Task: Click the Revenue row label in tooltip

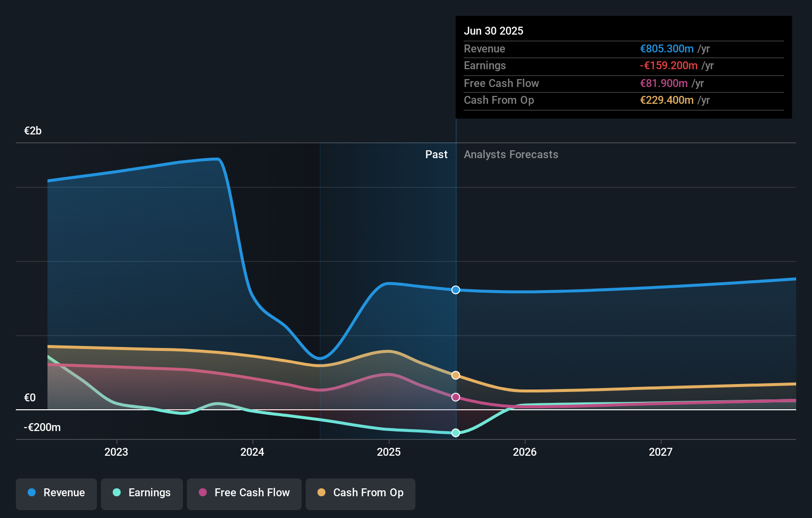Action: pos(485,48)
